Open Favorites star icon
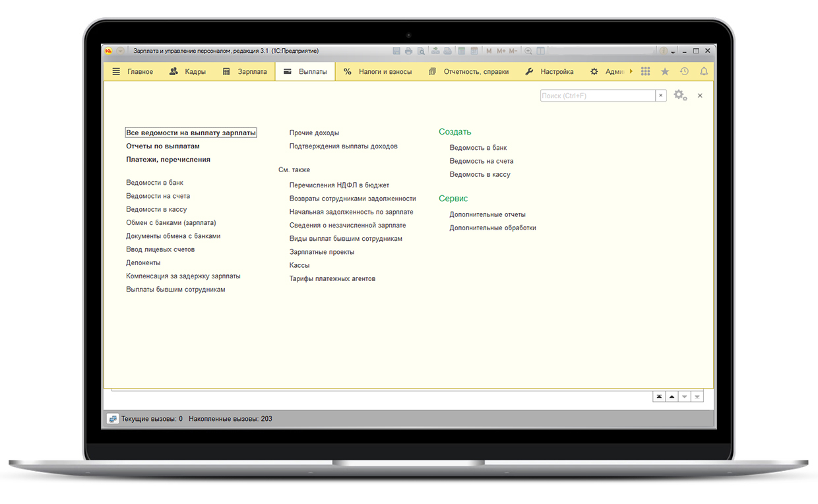 click(664, 71)
